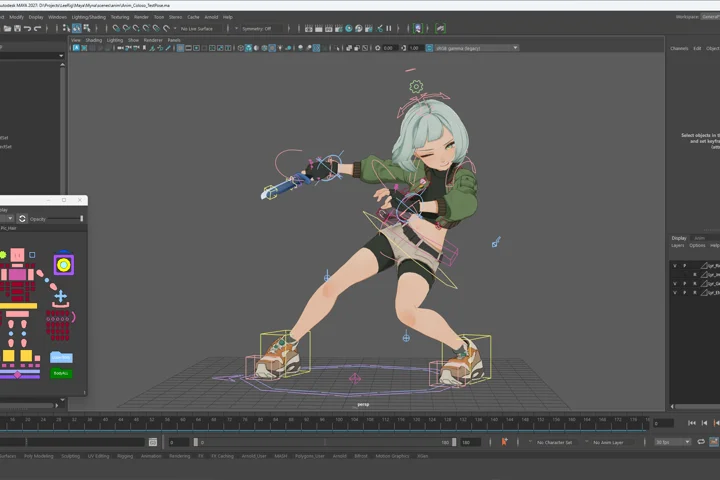Open the viewport Panels menu

(x=174, y=40)
